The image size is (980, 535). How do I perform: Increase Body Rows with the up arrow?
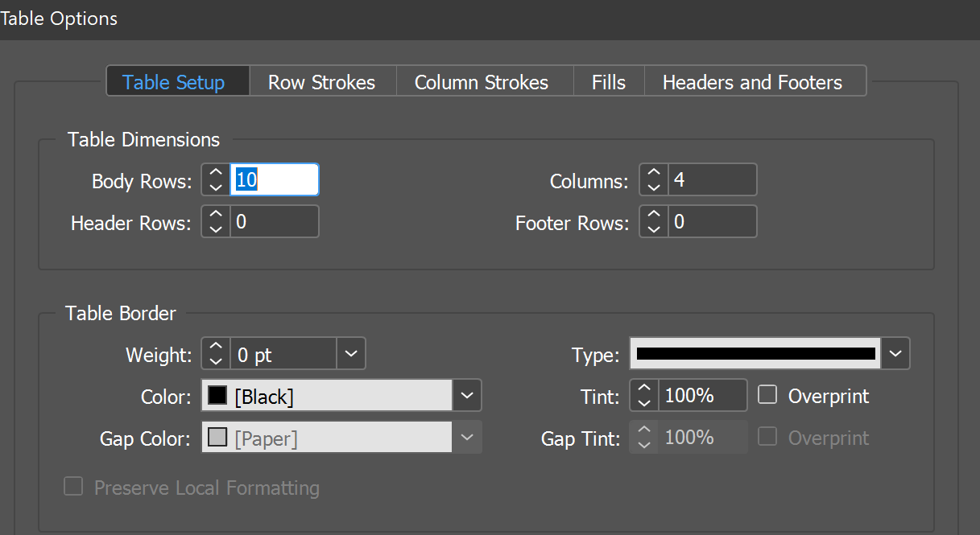215,172
